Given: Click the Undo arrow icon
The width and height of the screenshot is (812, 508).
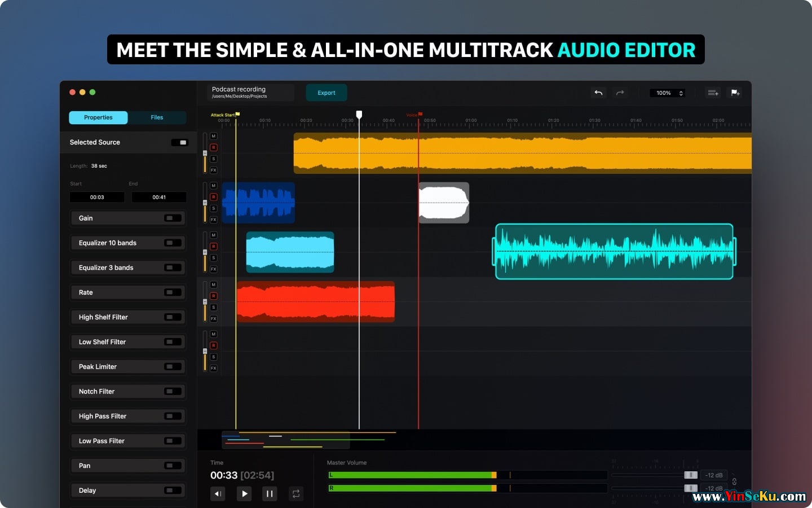Looking at the screenshot, I should [598, 93].
